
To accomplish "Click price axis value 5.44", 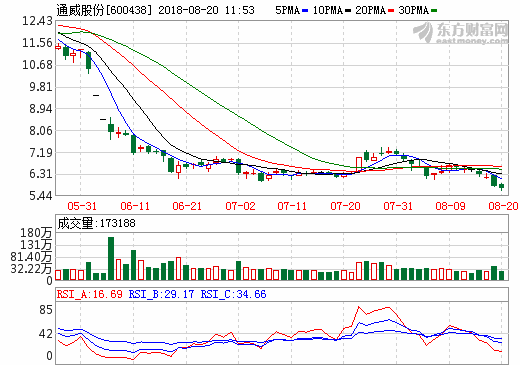I will (x=41, y=196).
